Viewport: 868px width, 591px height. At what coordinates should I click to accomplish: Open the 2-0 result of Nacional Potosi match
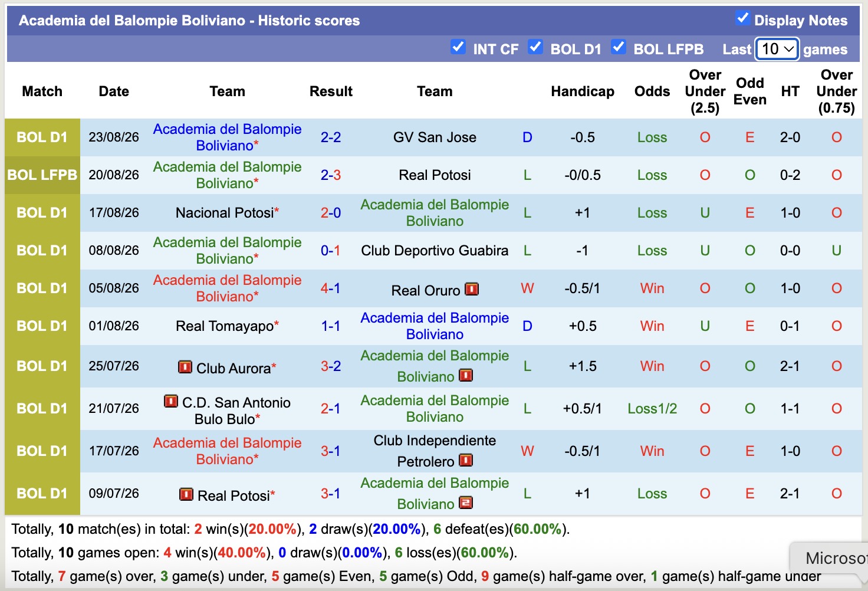(x=331, y=213)
